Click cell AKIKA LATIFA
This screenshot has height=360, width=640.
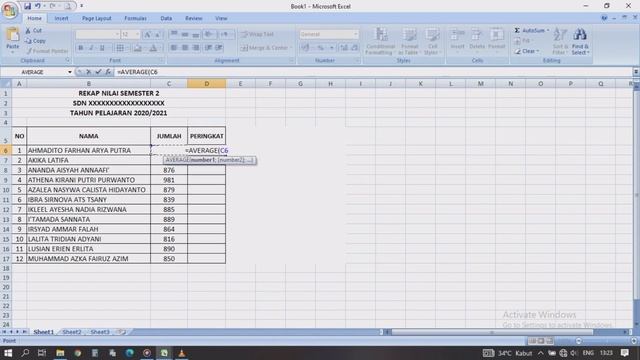89,160
